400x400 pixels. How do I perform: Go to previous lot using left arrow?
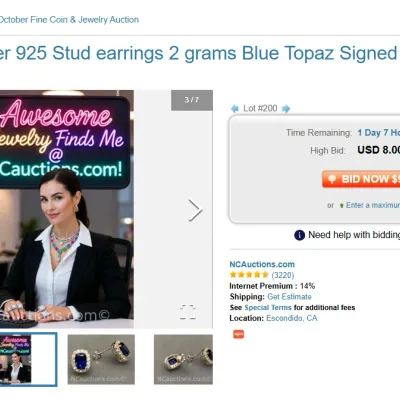point(235,108)
